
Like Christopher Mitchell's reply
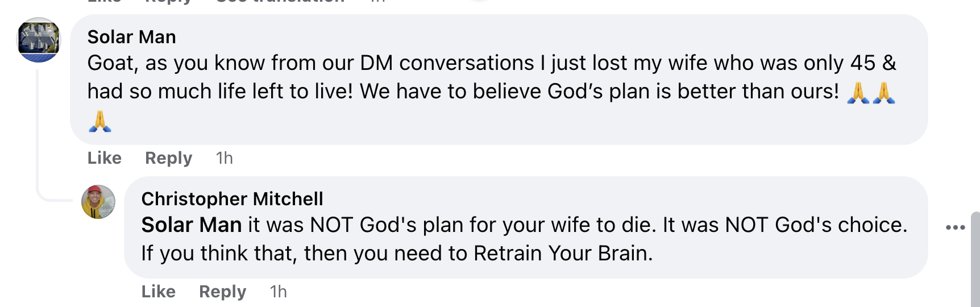pyautogui.click(x=158, y=292)
